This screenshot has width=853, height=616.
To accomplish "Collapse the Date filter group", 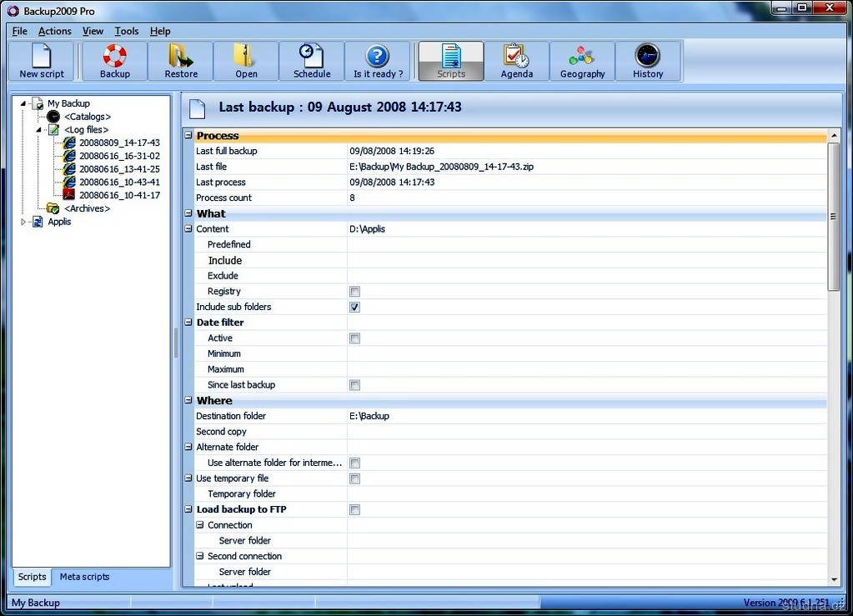I will pos(188,323).
